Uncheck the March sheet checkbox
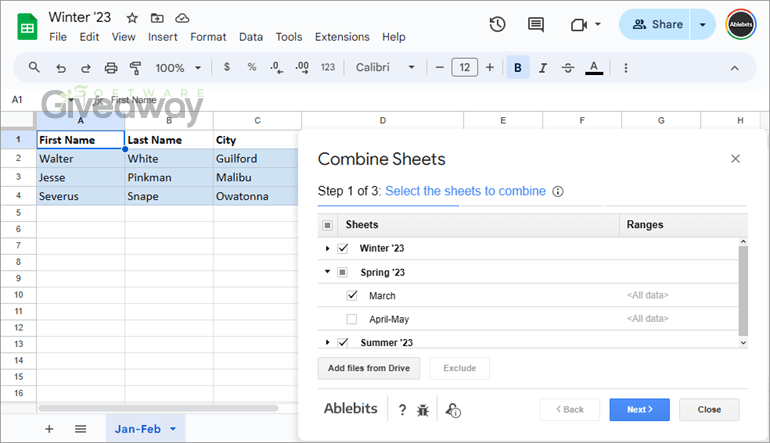 click(x=352, y=296)
